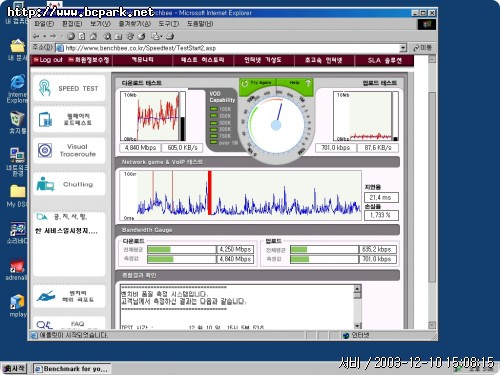Click the page icon beside the URL

(60, 48)
